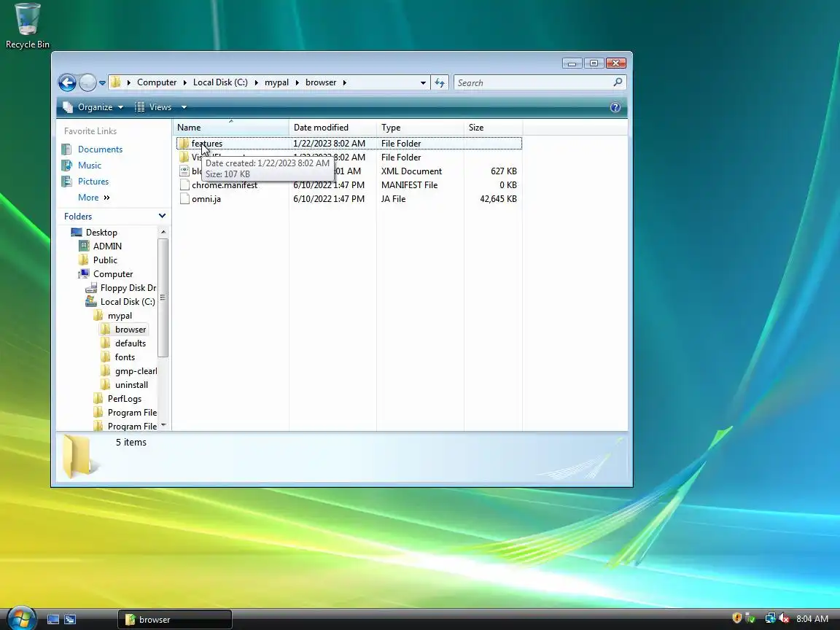
Task: Click the folder icon in address bar
Action: [116, 82]
